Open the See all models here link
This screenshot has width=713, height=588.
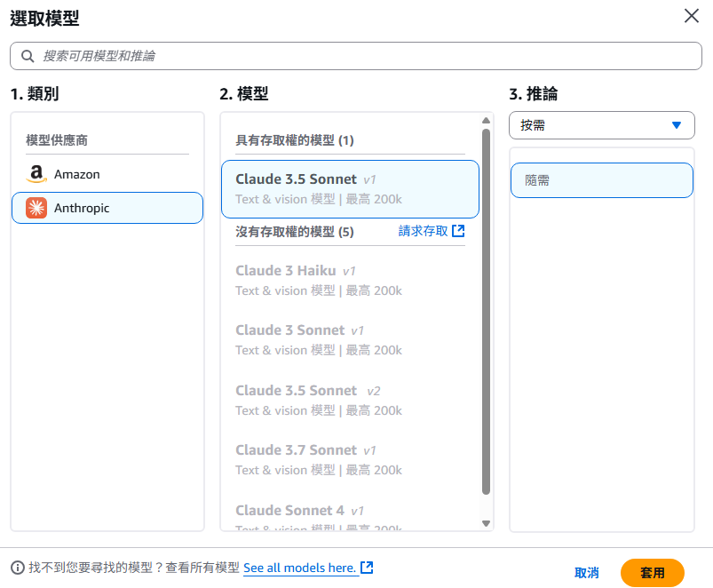click(x=299, y=568)
